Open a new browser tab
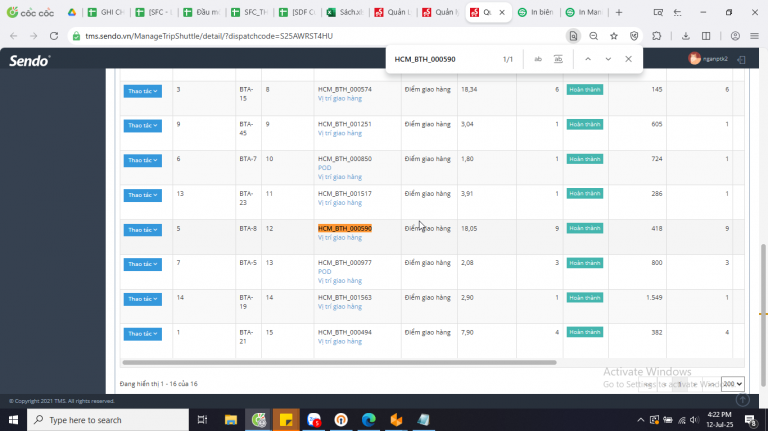The height and width of the screenshot is (431, 768). tap(619, 12)
